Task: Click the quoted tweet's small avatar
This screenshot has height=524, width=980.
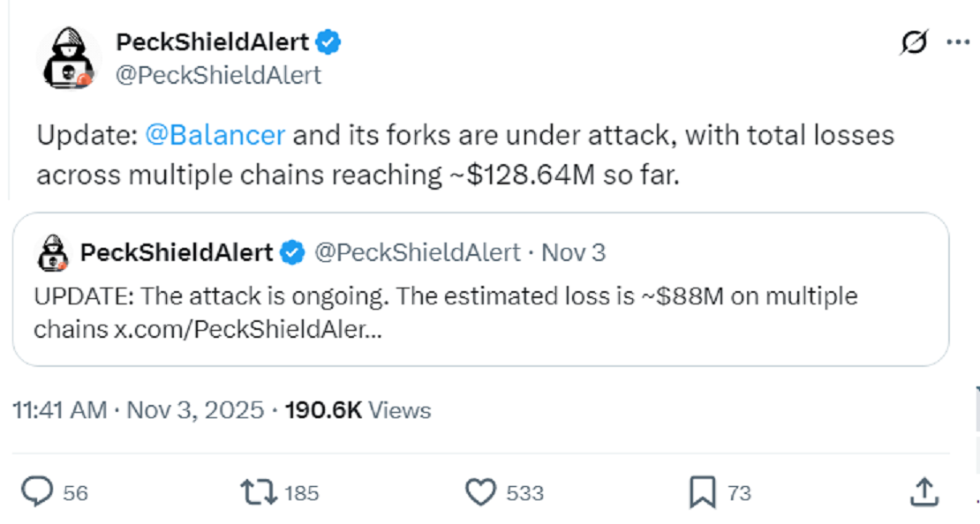Action: point(53,254)
